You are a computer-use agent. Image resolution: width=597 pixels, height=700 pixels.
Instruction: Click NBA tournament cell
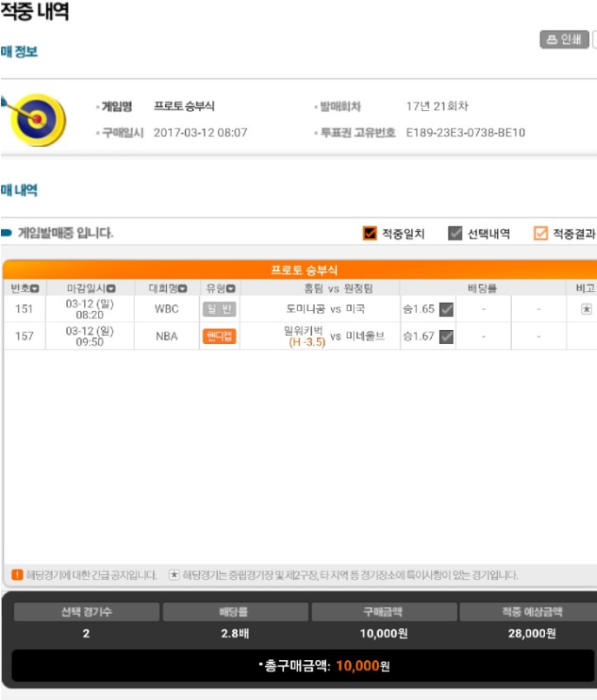click(x=167, y=336)
